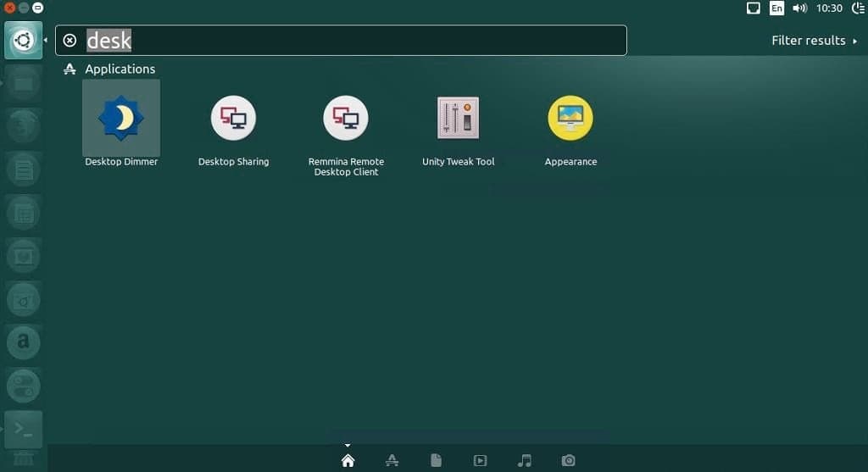868x472 pixels.
Task: Open the keyboard language En indicator
Action: (x=776, y=8)
